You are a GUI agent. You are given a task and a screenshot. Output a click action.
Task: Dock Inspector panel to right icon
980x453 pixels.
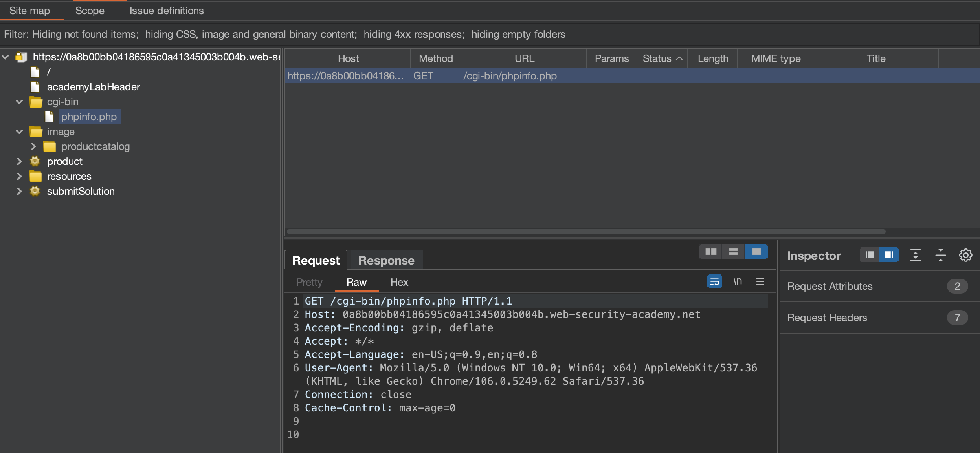tap(889, 255)
